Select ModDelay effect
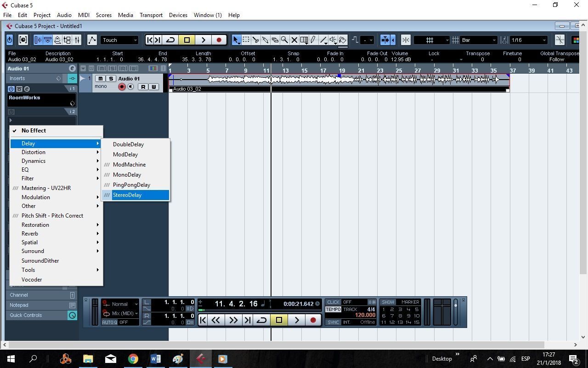Screen dimensions: 588x368 (x=136, y=155)
